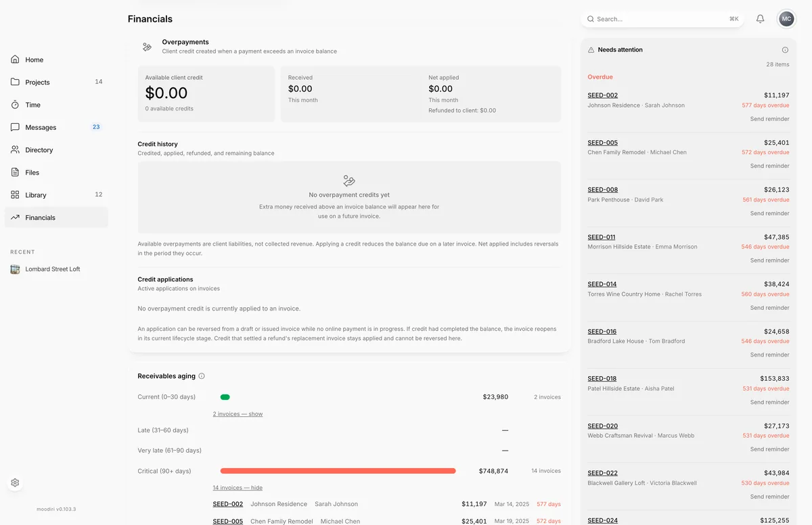This screenshot has width=812, height=525.
Task: Click the Projects count badge 14
Action: click(99, 82)
